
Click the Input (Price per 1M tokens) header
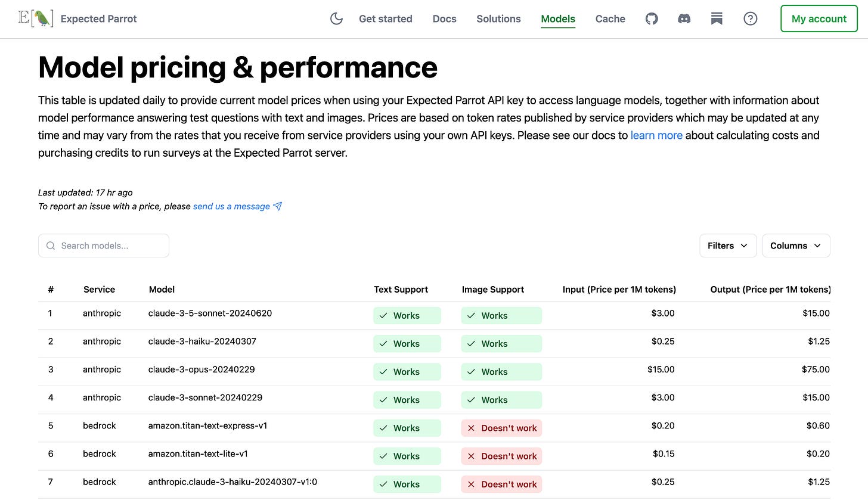619,289
